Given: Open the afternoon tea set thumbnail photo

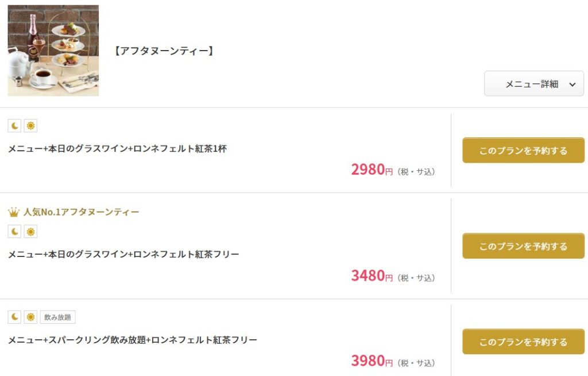Looking at the screenshot, I should (x=53, y=51).
